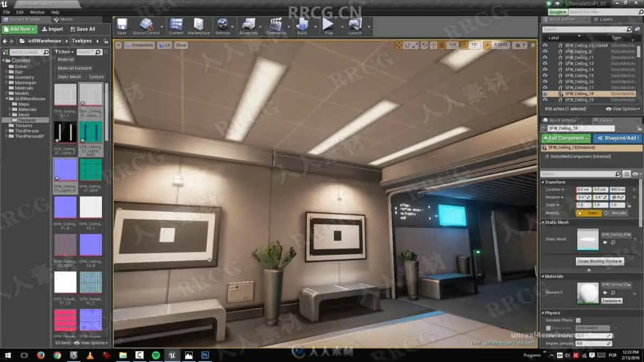This screenshot has height=362, width=644.
Task: Start Play in editor
Action: [328, 26]
